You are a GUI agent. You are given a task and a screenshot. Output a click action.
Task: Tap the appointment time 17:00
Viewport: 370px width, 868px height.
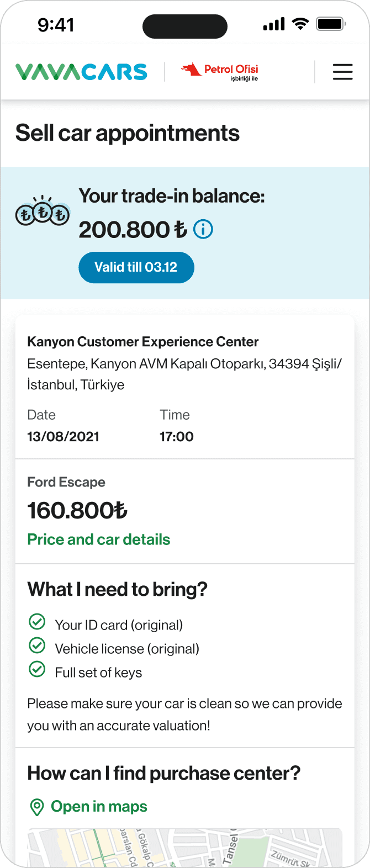point(177,437)
